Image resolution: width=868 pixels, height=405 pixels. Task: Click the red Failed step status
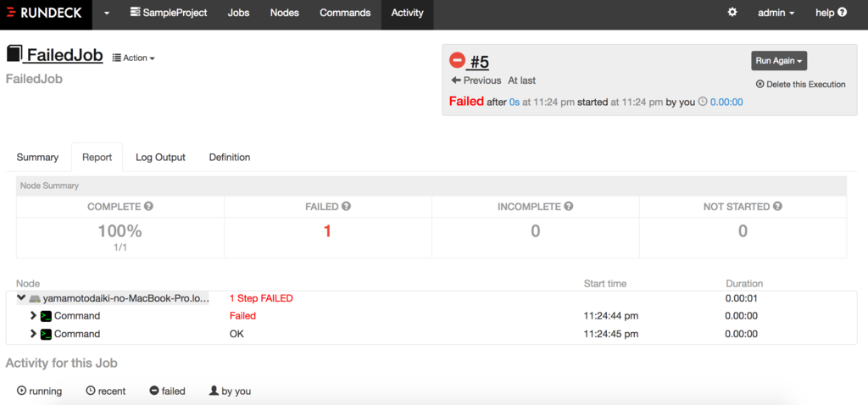pyautogui.click(x=242, y=316)
